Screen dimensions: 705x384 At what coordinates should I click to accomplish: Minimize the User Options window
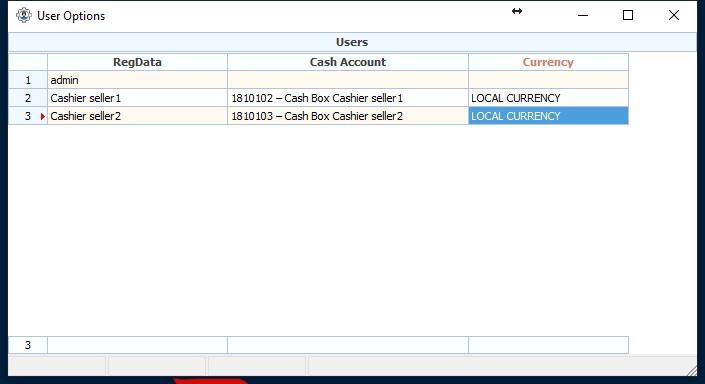pos(583,15)
